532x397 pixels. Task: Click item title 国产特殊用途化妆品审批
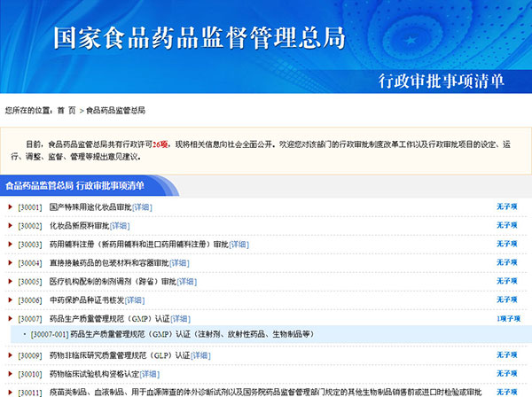point(90,207)
